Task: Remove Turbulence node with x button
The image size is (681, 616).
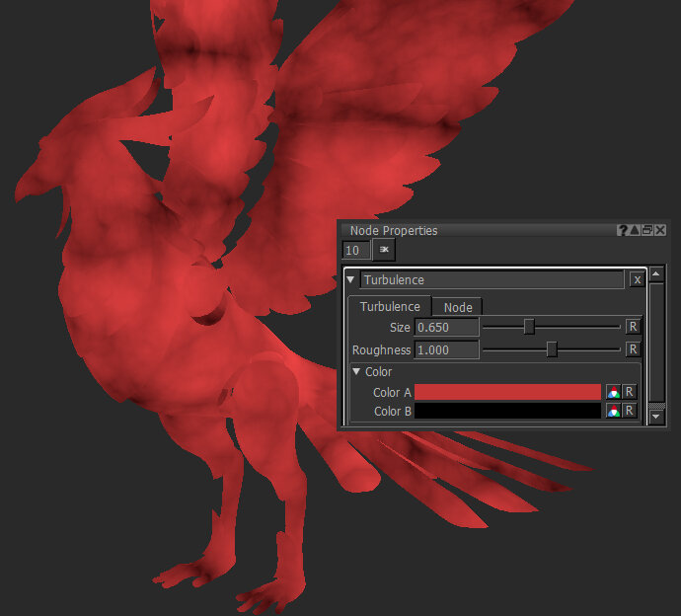Action: (637, 280)
